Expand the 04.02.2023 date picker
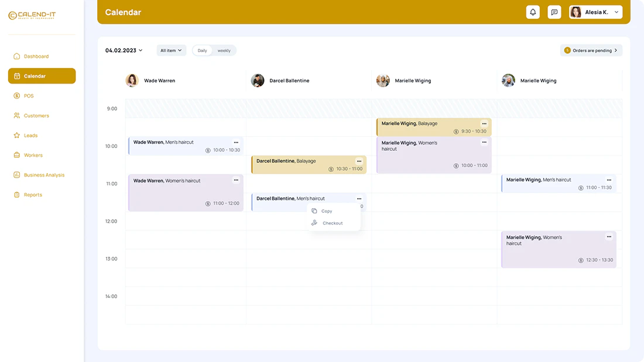Image resolution: width=644 pixels, height=362 pixels. tap(122, 50)
